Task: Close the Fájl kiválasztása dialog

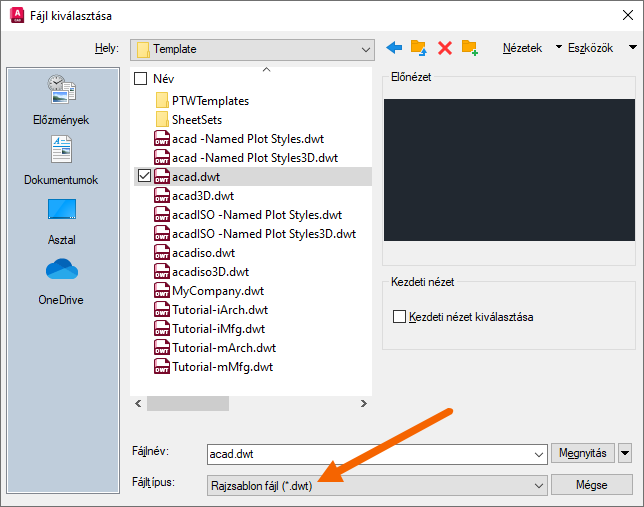Action: tap(628, 15)
